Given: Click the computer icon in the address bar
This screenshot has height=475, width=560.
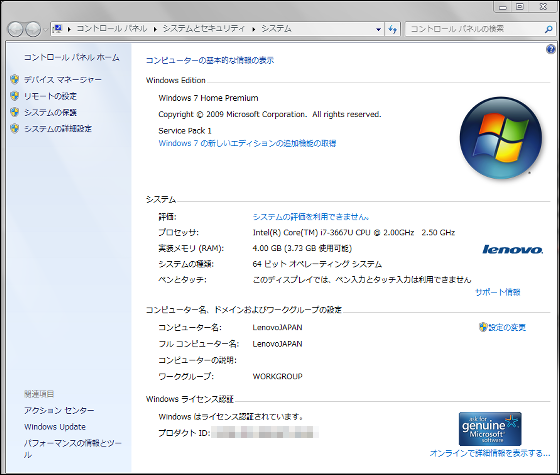Looking at the screenshot, I should click(x=57, y=29).
